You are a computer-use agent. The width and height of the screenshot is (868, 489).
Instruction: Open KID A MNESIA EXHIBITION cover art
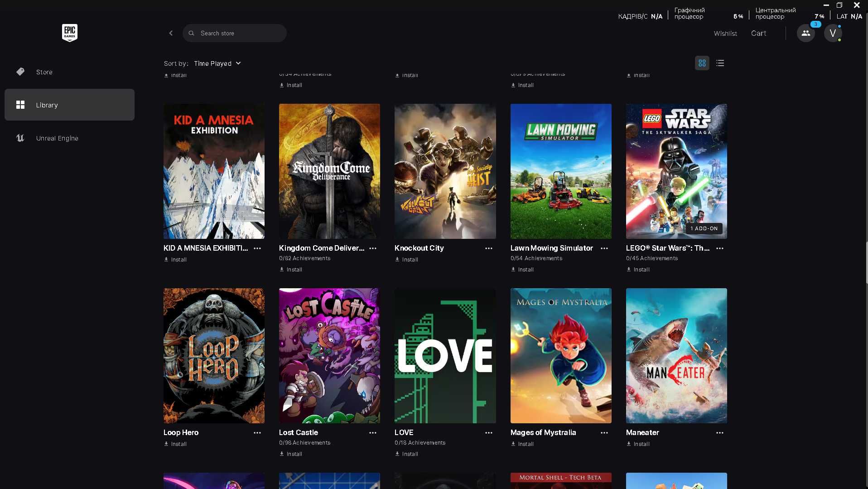coord(214,171)
